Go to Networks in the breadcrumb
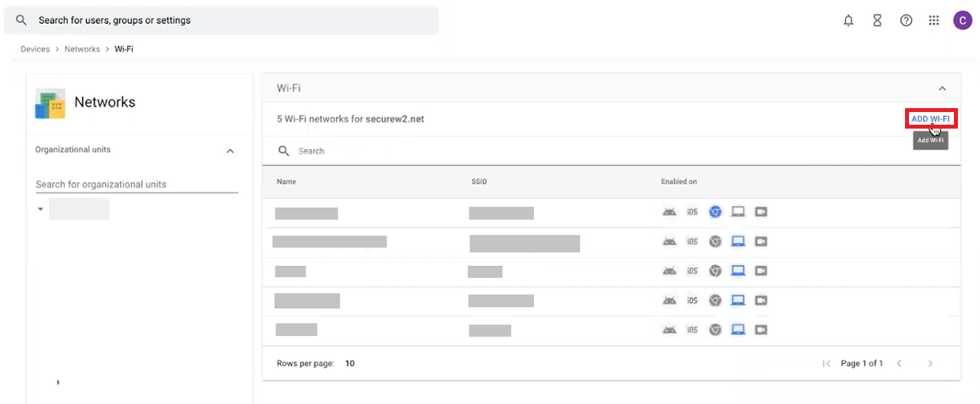The height and width of the screenshot is (404, 980). click(x=82, y=49)
